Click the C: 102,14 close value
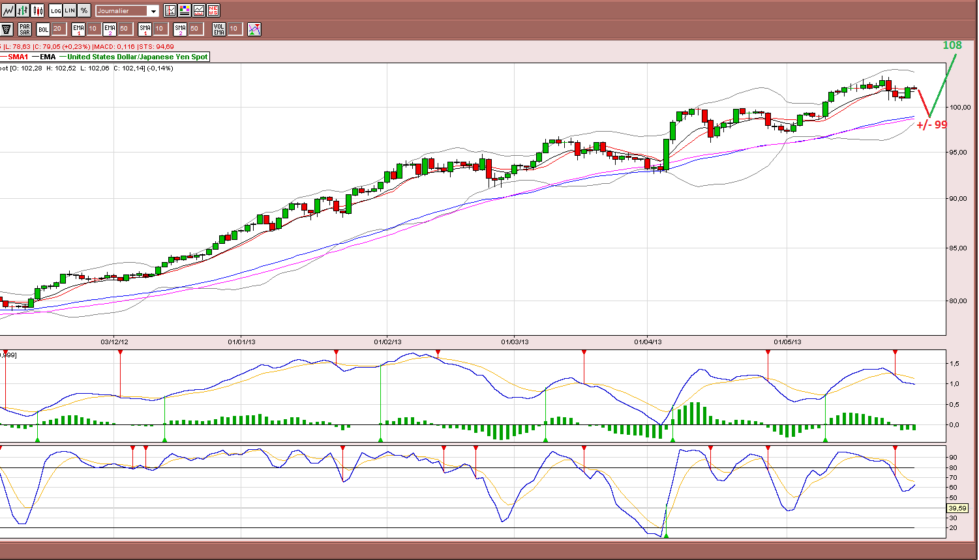 click(x=129, y=68)
